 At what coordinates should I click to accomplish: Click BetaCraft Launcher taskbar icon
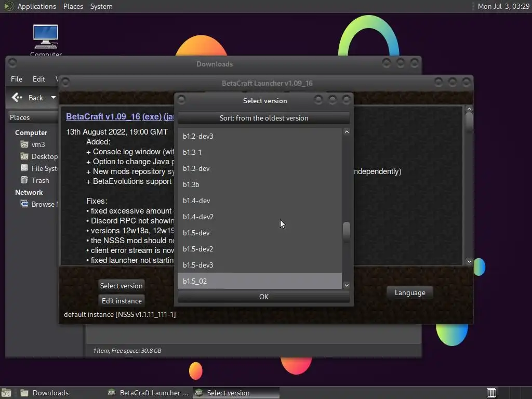pyautogui.click(x=111, y=393)
